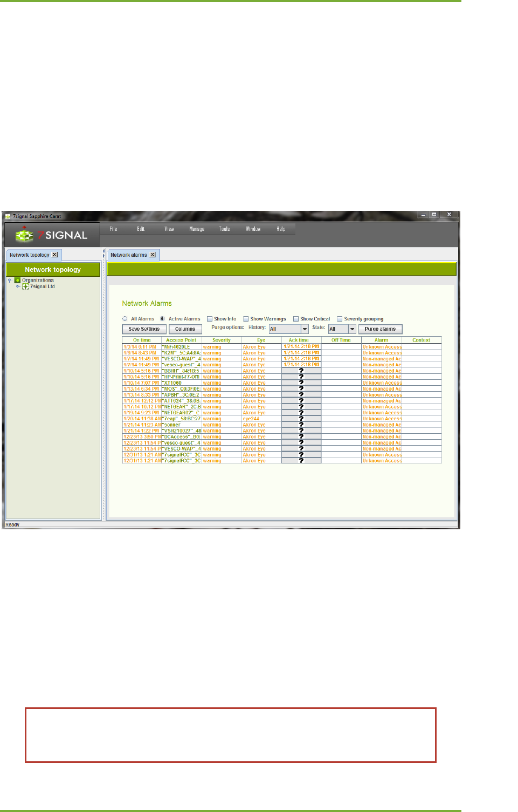Click the Ready status bar text

12,524
